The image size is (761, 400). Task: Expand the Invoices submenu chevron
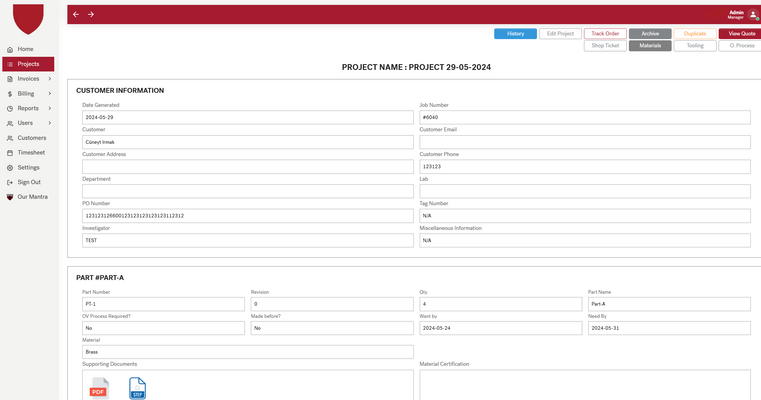click(50, 79)
